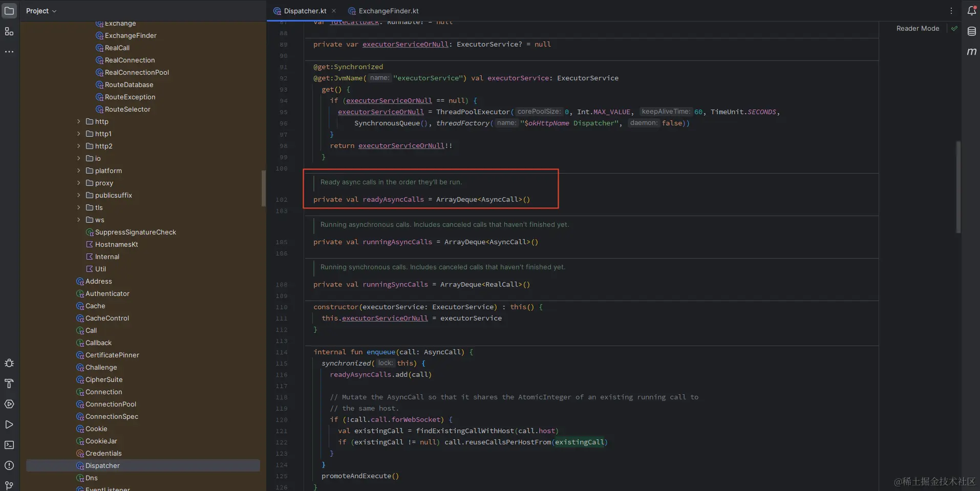
Task: Open the Services tool window icon
Action: click(x=9, y=404)
